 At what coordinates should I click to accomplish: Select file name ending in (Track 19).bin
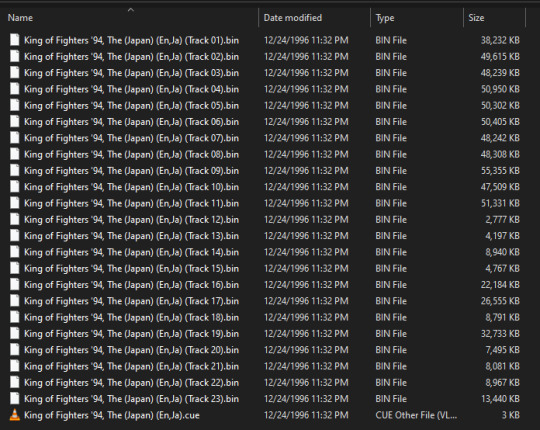[x=131, y=334]
